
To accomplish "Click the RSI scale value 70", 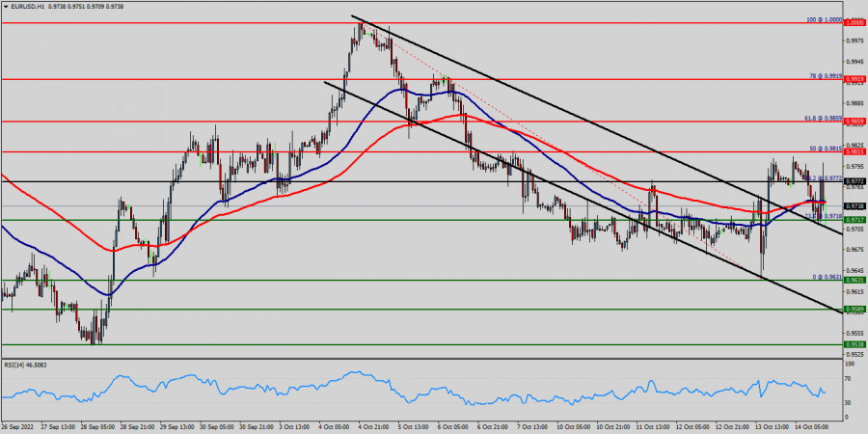I will coord(849,379).
